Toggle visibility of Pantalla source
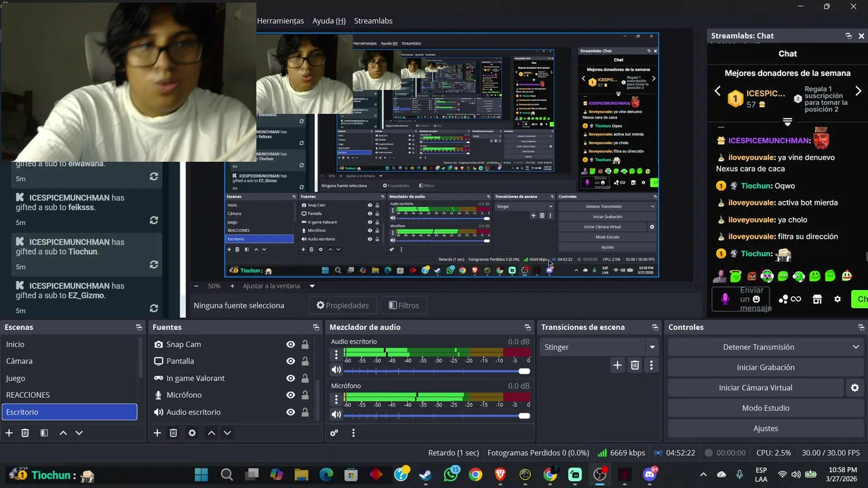Screen dimensions: 868x488 [290, 361]
